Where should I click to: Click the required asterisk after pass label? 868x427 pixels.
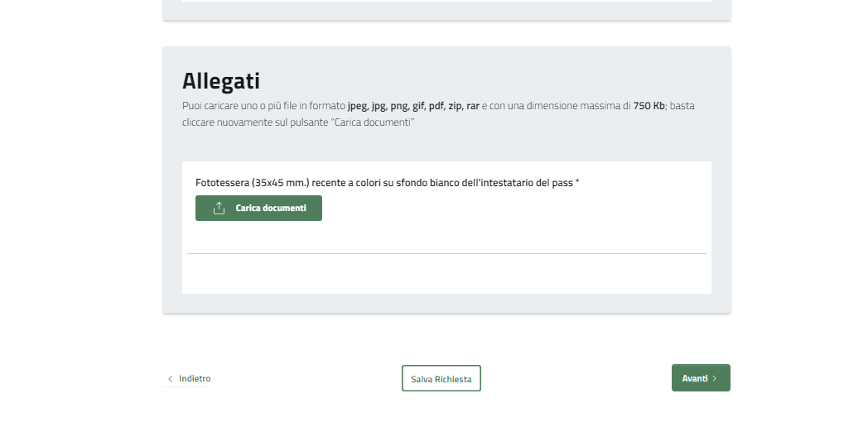[x=577, y=182]
